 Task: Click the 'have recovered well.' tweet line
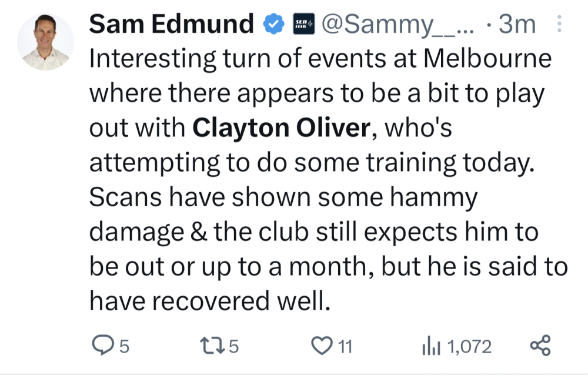click(x=210, y=301)
